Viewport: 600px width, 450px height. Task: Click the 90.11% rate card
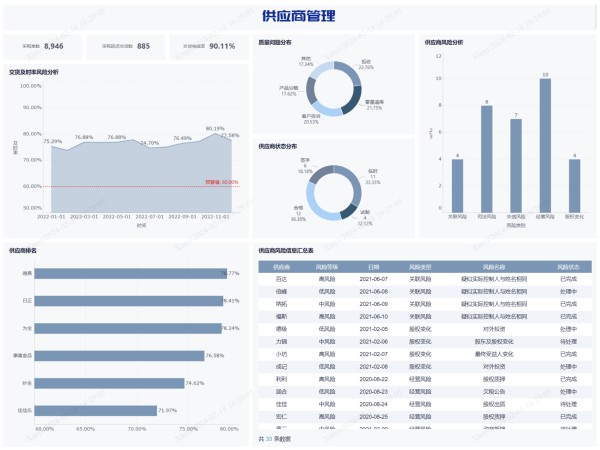click(208, 46)
